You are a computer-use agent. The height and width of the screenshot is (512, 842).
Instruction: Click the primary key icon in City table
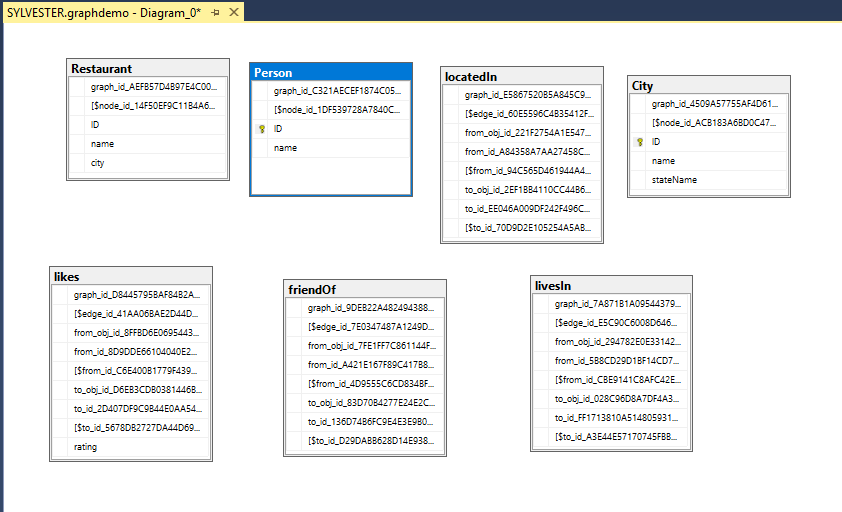click(x=638, y=142)
